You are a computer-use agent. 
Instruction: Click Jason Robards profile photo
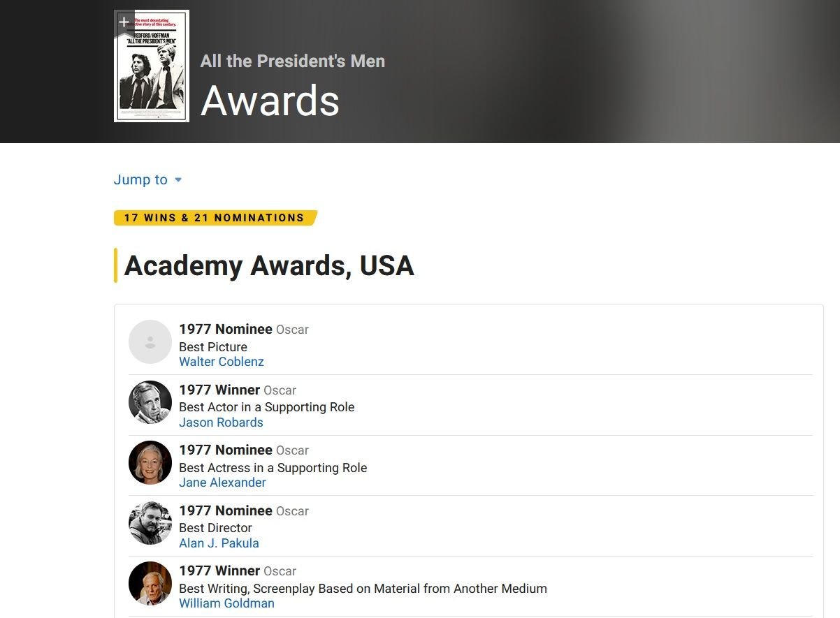pyautogui.click(x=150, y=402)
